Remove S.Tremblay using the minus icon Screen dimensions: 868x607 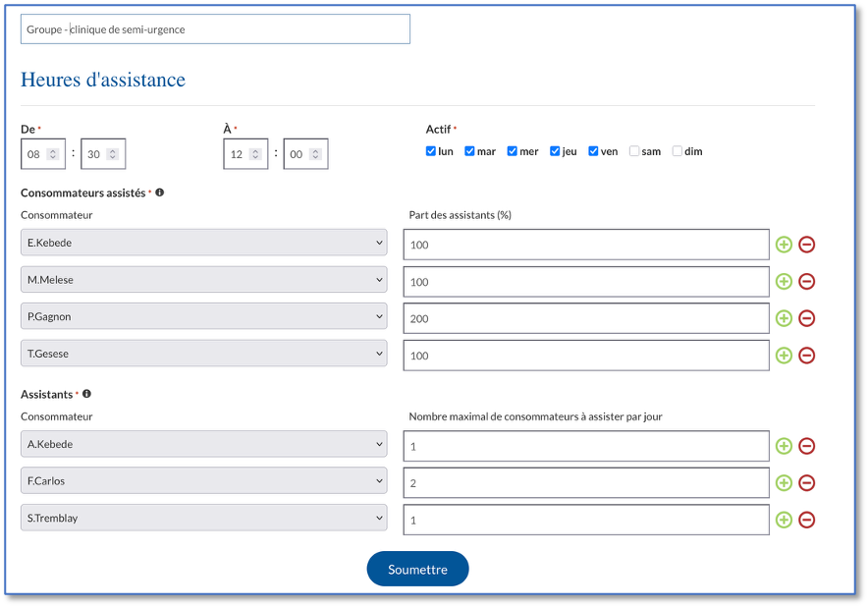807,520
